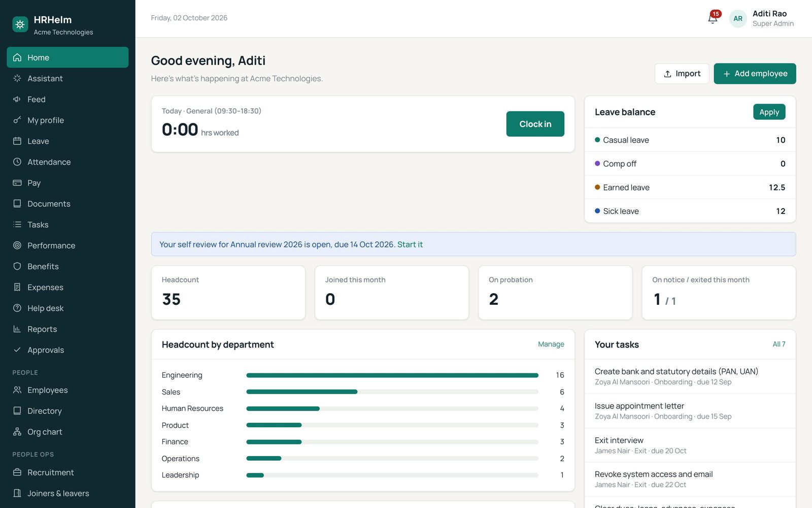
Task: Click the Product department row label
Action: click(x=175, y=425)
